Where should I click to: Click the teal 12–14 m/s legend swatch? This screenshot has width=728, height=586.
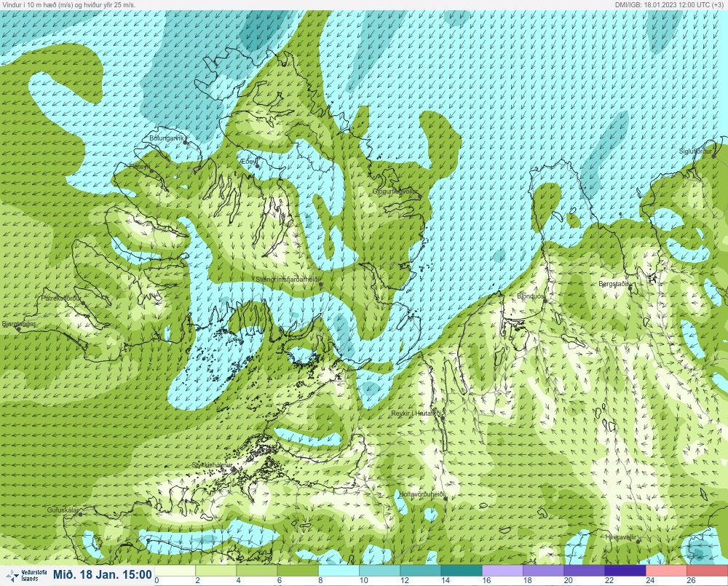point(420,570)
